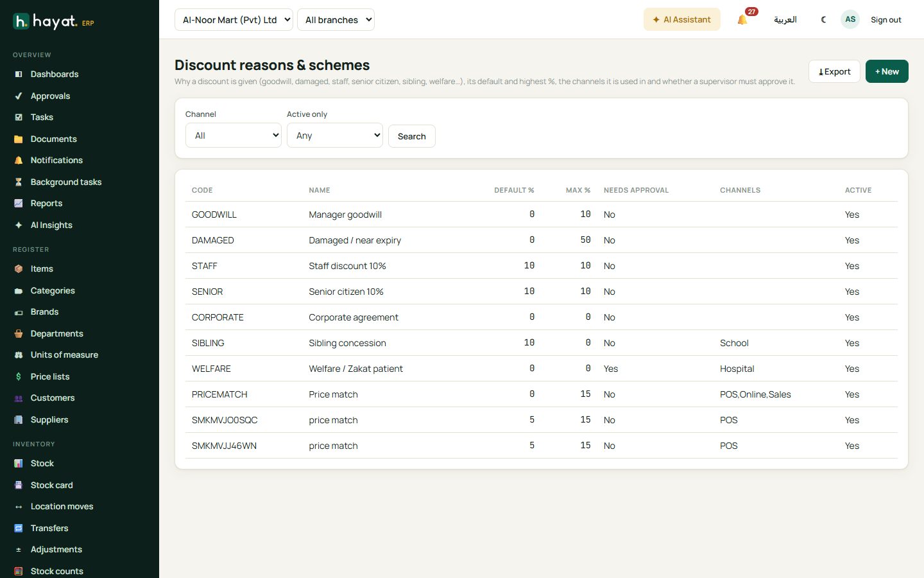Open Units of measure menu item
The height and width of the screenshot is (578, 924).
[x=64, y=355]
